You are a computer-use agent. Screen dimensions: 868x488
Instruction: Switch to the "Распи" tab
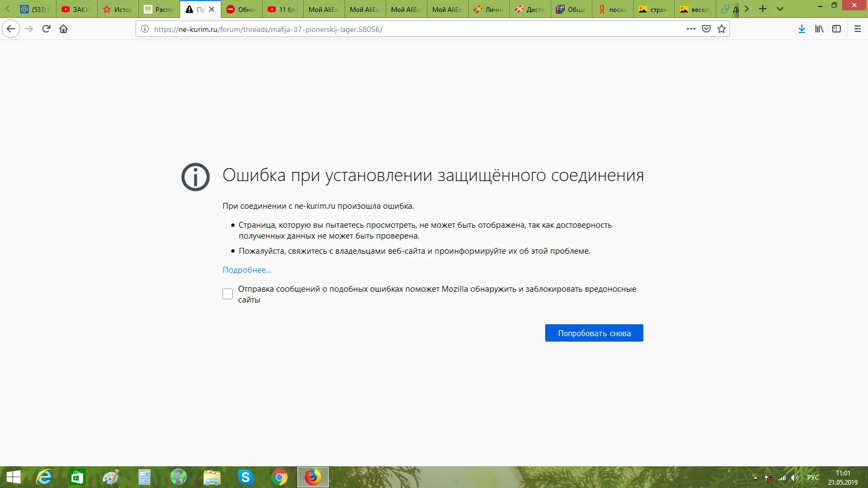pos(159,9)
